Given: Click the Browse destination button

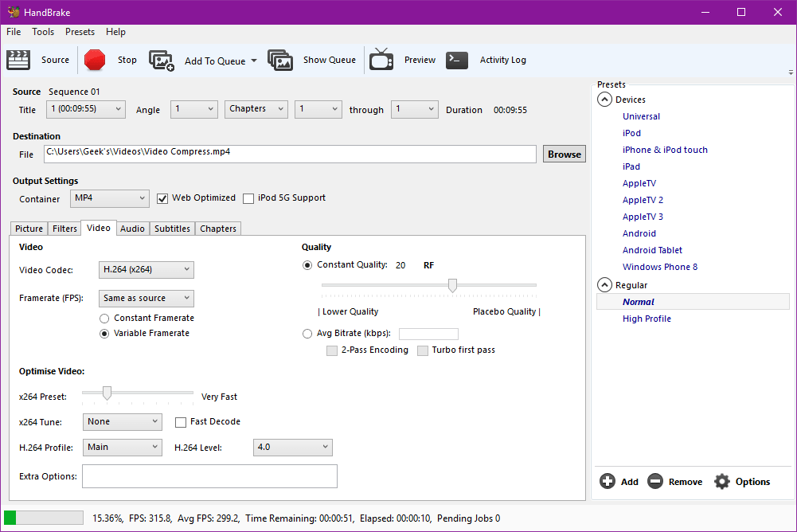Looking at the screenshot, I should (x=565, y=155).
